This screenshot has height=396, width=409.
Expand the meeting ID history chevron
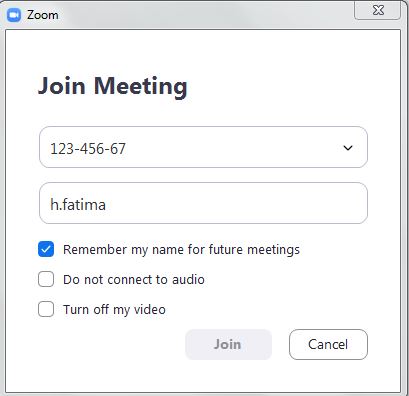pos(348,148)
